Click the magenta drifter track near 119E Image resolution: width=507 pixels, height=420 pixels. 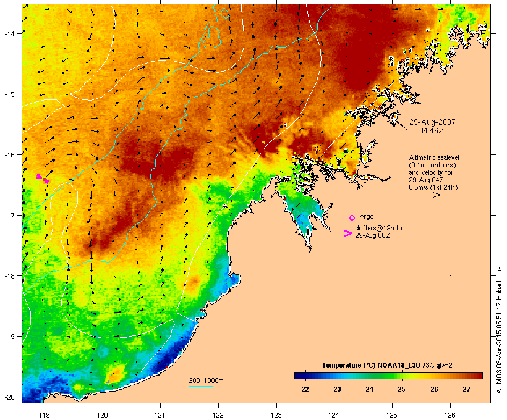43,178
